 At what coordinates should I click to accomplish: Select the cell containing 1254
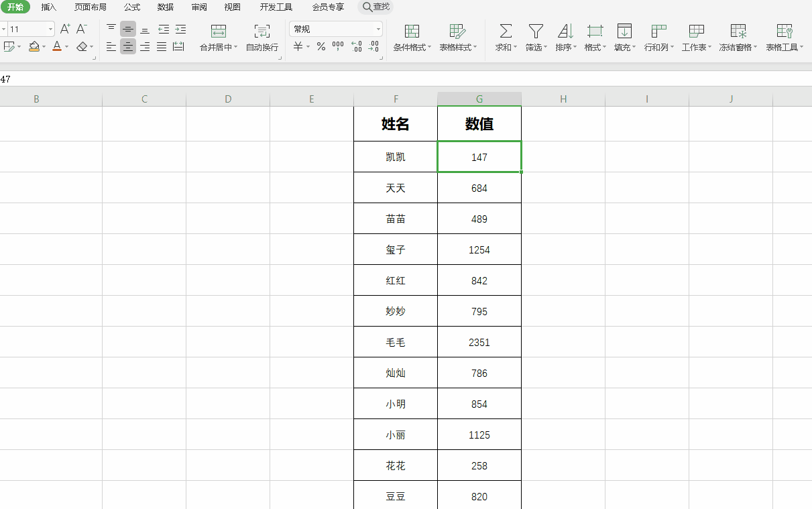pyautogui.click(x=479, y=249)
